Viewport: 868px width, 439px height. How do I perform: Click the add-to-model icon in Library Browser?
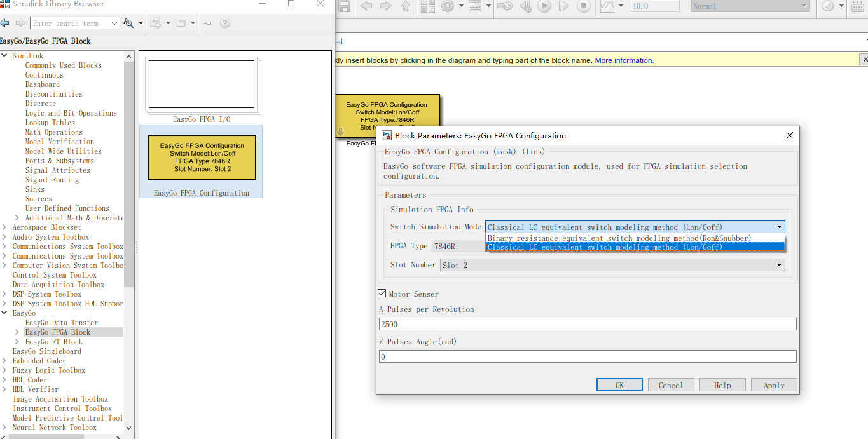(155, 23)
